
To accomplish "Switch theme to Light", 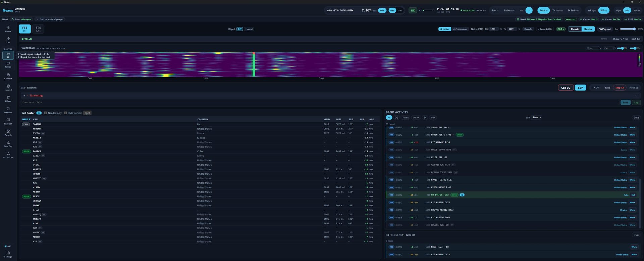I will [618, 10].
